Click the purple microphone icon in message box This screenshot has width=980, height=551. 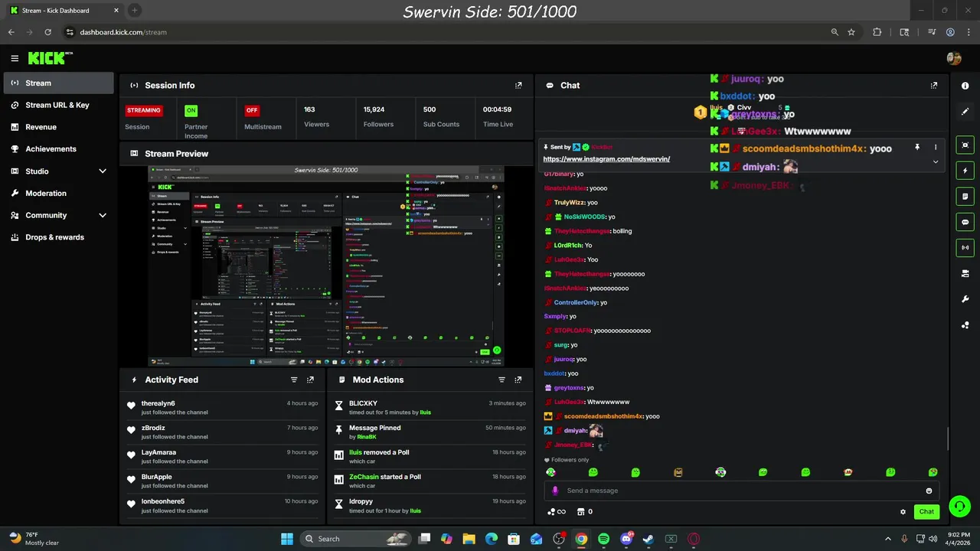click(555, 491)
